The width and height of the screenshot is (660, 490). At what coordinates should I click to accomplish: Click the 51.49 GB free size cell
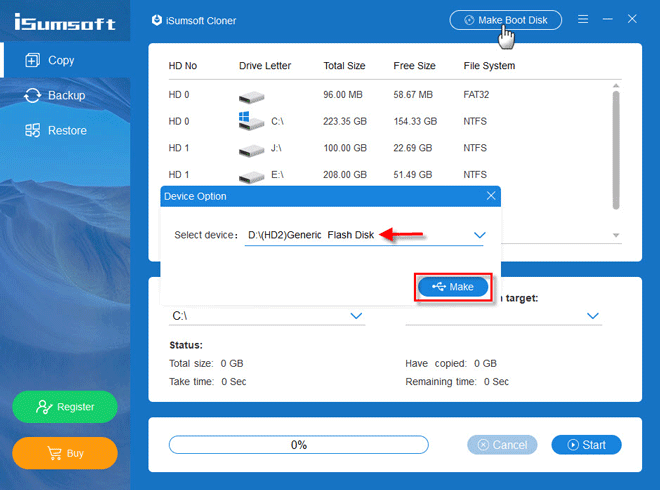tap(412, 174)
